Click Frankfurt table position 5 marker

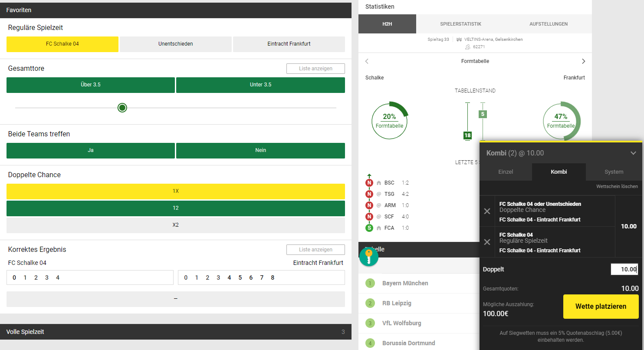tap(483, 114)
